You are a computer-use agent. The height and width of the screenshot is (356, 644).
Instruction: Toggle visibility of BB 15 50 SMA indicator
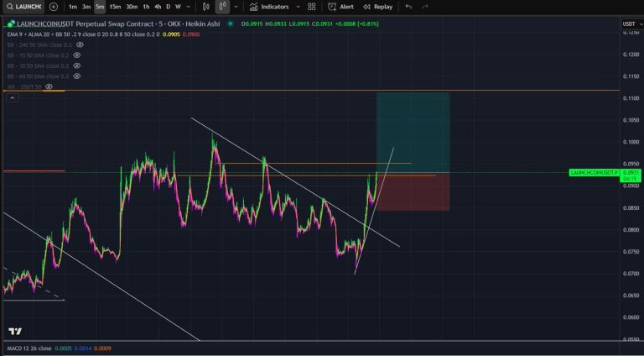tap(77, 55)
